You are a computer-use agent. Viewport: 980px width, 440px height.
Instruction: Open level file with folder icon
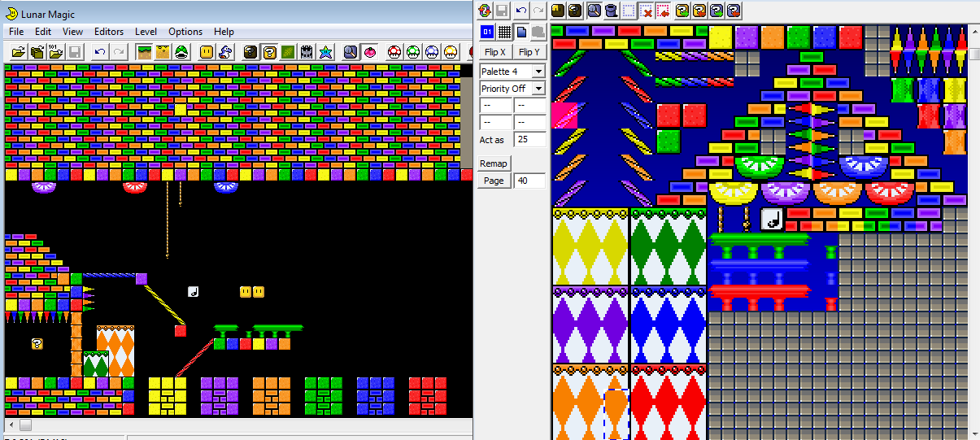18,52
